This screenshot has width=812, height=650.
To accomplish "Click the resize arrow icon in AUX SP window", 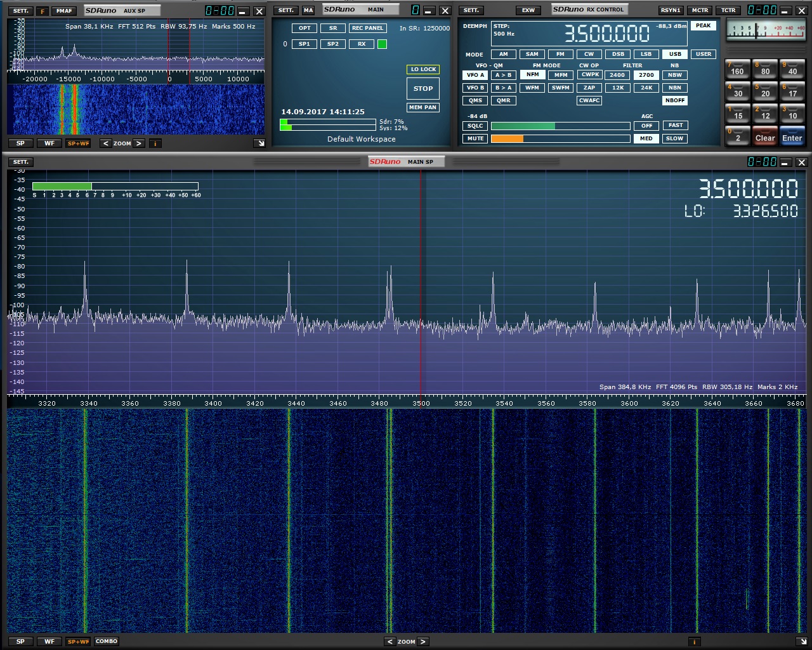I will point(259,143).
